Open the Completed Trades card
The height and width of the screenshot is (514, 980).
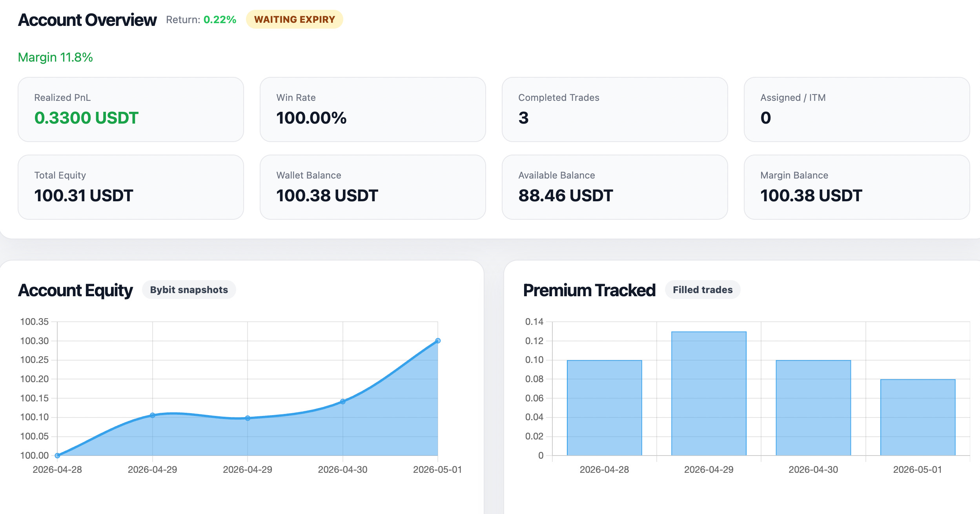click(x=615, y=109)
